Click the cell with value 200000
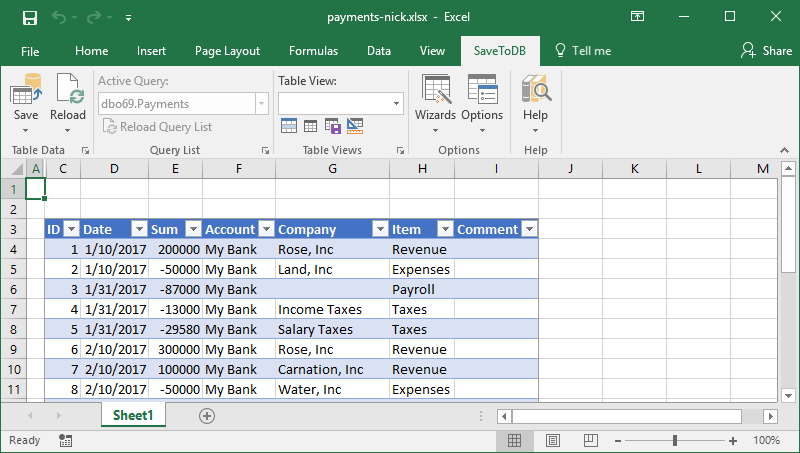 [x=176, y=249]
